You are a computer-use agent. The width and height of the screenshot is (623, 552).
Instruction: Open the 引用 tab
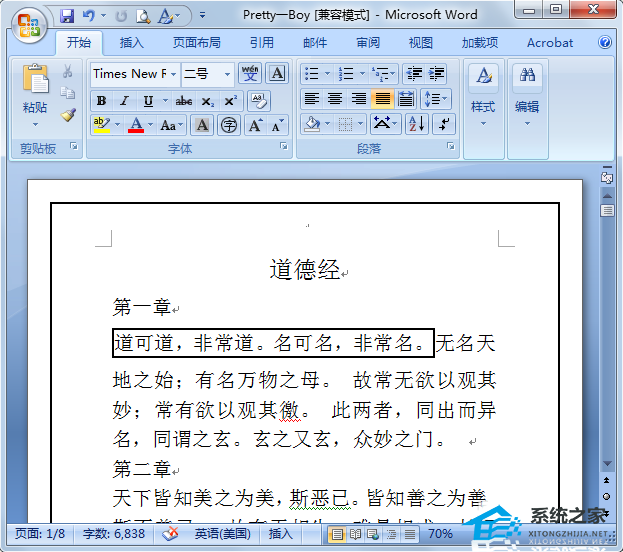pyautogui.click(x=262, y=43)
